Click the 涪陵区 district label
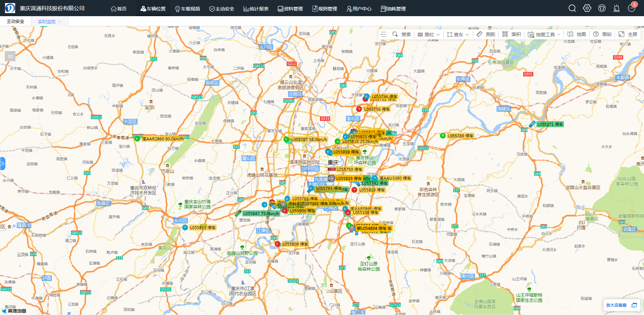644x315 pixels. 504,109
